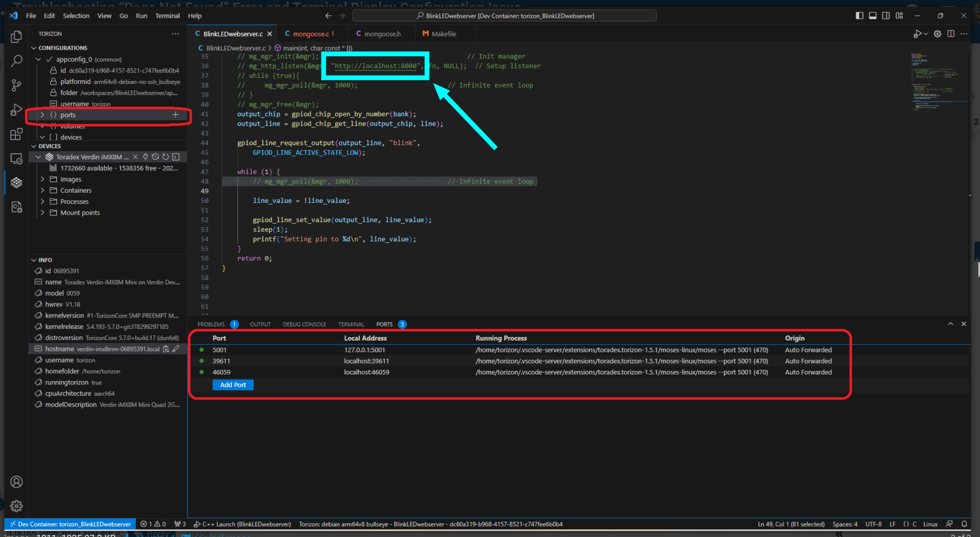Open the Extensions view icon
980x537 pixels.
point(17,134)
